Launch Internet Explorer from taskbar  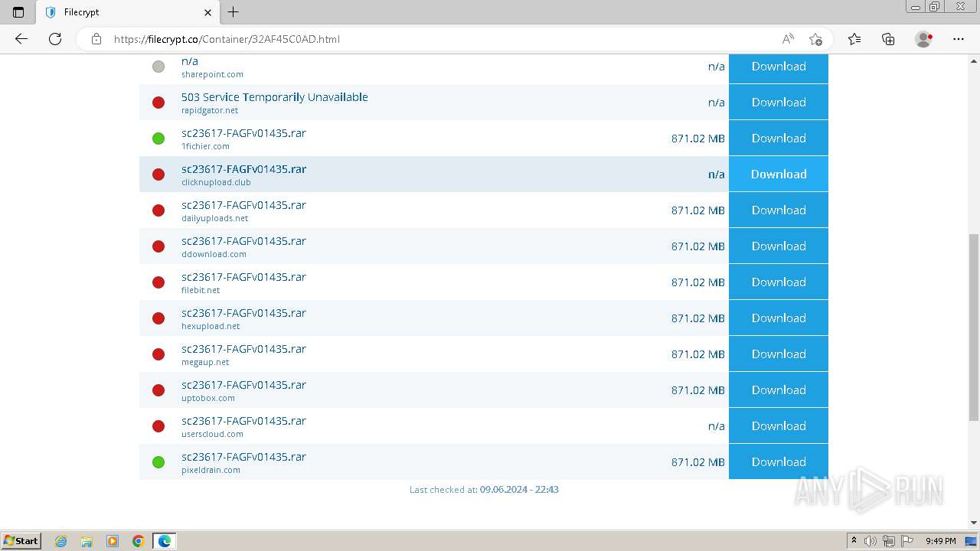(61, 541)
